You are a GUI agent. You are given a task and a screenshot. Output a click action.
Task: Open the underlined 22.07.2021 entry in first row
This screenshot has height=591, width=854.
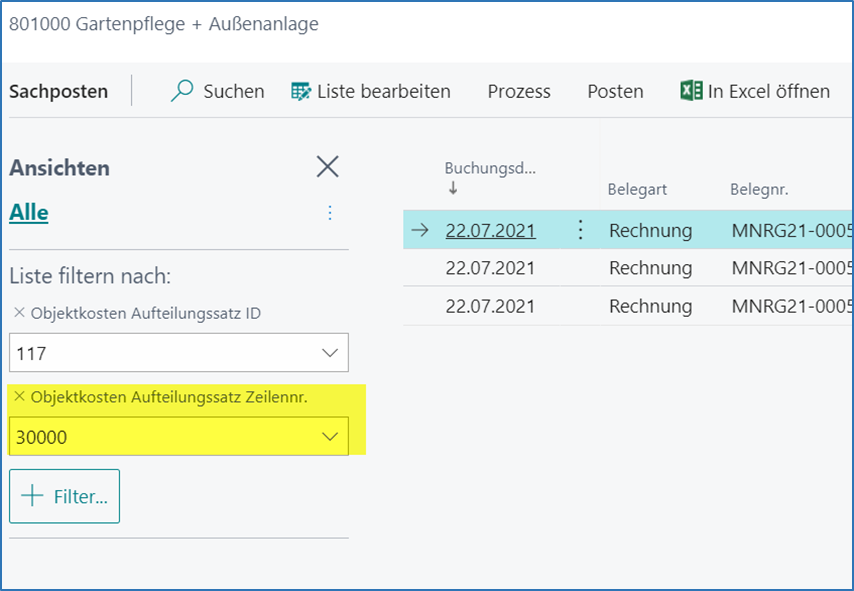click(490, 230)
